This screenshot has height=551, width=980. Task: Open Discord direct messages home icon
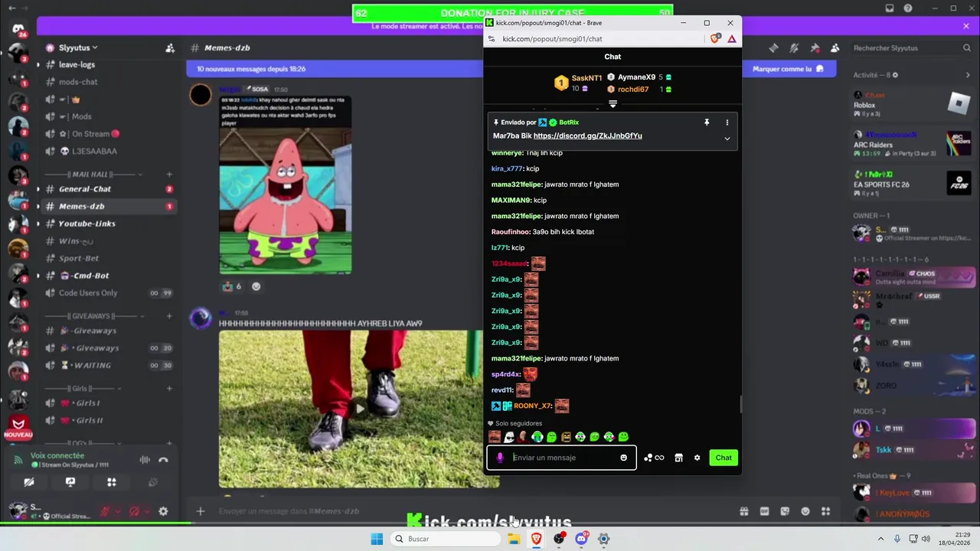[x=18, y=29]
